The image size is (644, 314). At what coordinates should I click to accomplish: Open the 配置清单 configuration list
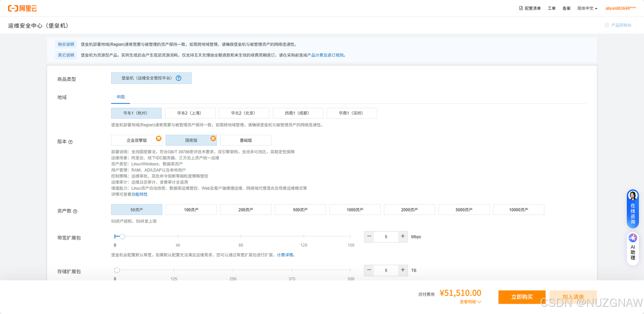530,8
